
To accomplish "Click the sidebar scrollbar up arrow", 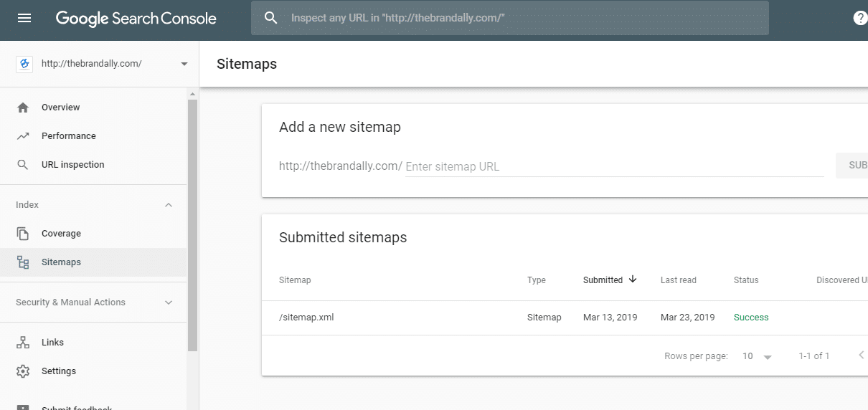I will [192, 93].
